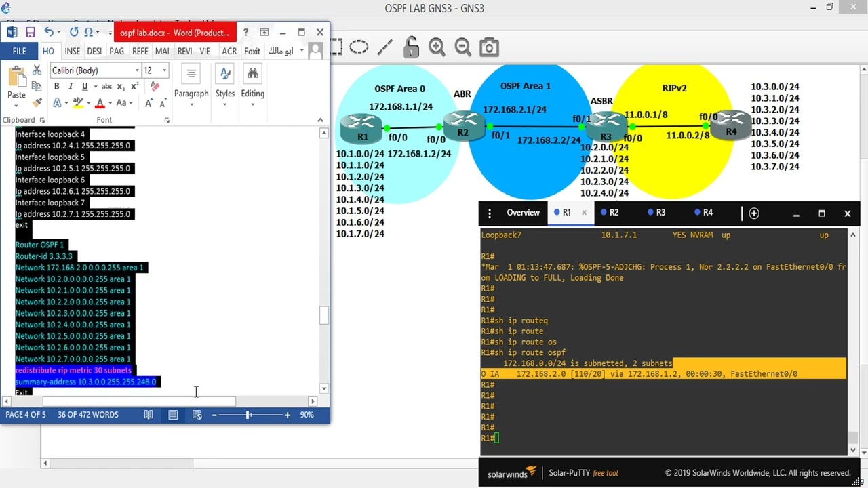Open Paragraph alignment group icon
The image size is (868, 488).
[x=191, y=73]
